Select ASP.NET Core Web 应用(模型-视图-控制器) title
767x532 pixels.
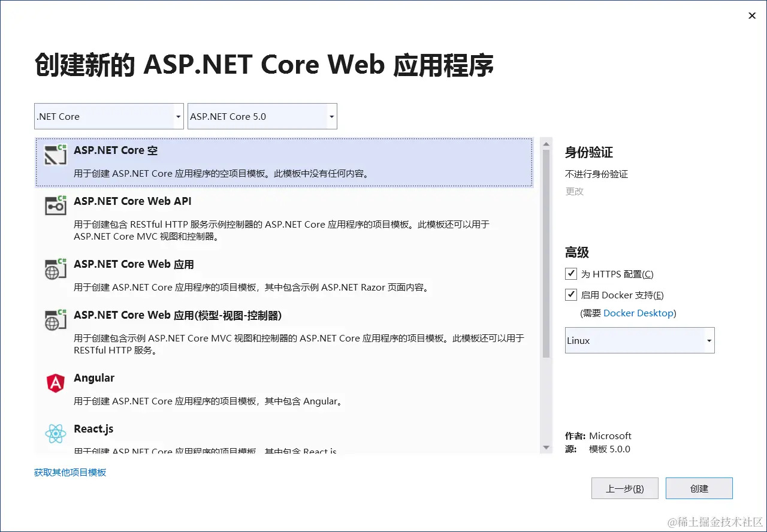[x=177, y=315]
